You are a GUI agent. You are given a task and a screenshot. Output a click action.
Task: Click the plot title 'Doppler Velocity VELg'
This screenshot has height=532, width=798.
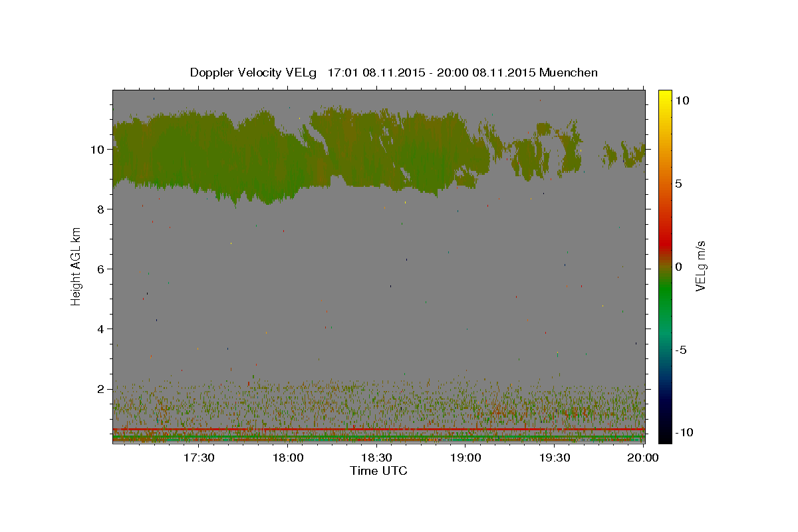click(x=253, y=72)
